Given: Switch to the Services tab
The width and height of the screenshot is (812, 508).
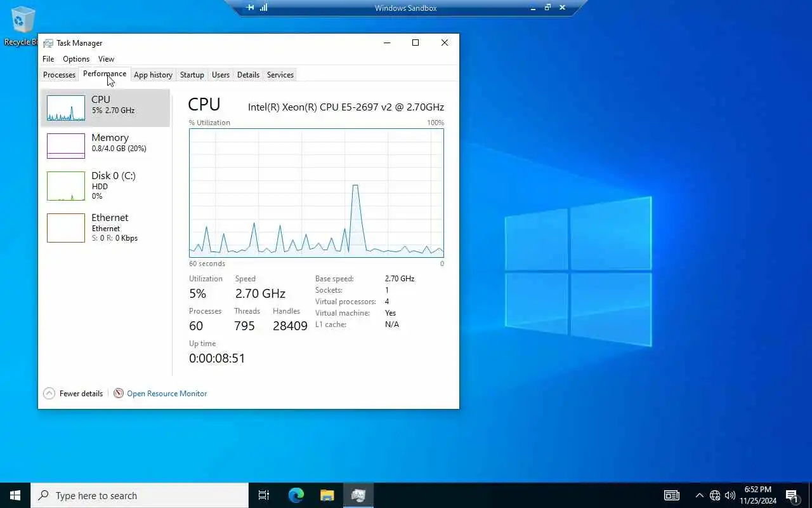Looking at the screenshot, I should click(x=280, y=75).
